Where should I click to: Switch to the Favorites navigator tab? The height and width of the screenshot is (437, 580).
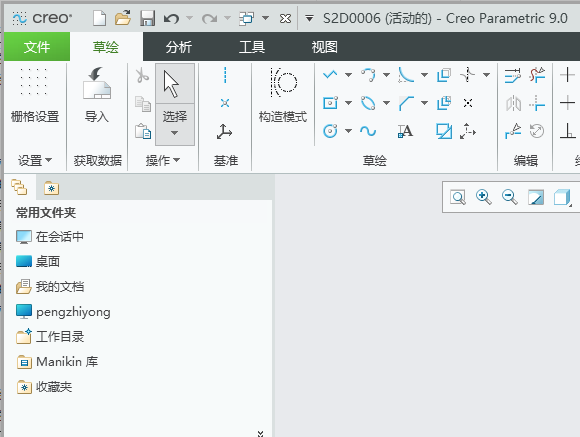coord(51,188)
